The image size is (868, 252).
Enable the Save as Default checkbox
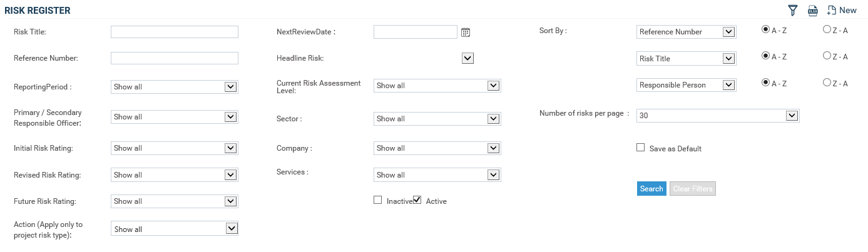tap(640, 148)
